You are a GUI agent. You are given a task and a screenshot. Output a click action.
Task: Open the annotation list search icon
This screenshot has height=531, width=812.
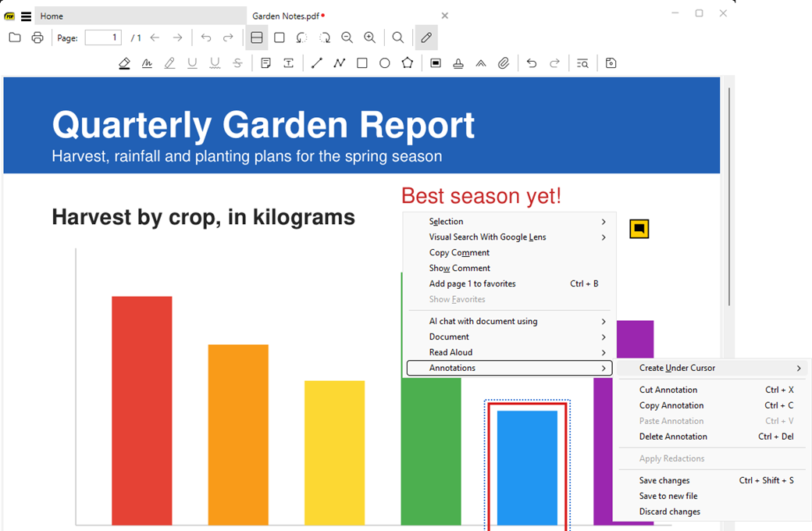point(582,63)
